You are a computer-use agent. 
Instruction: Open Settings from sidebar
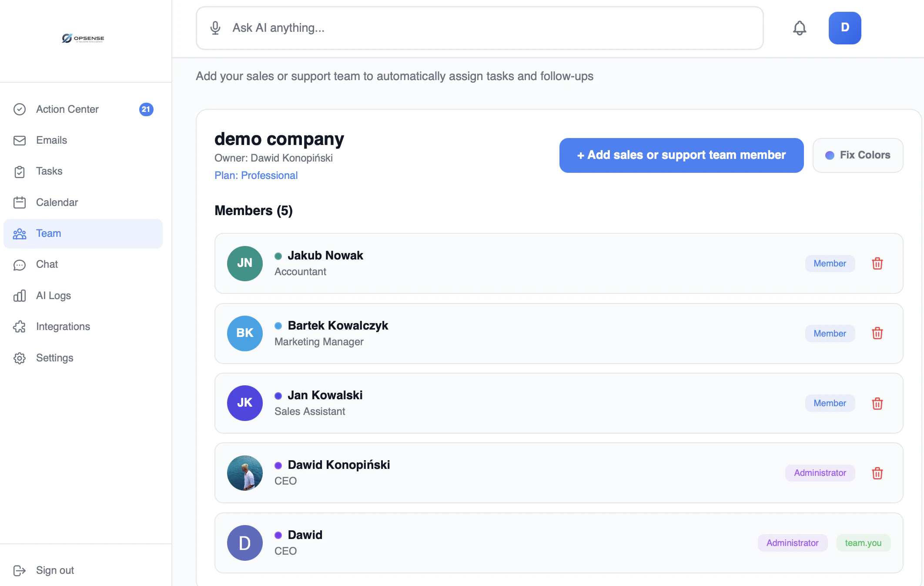pos(54,358)
